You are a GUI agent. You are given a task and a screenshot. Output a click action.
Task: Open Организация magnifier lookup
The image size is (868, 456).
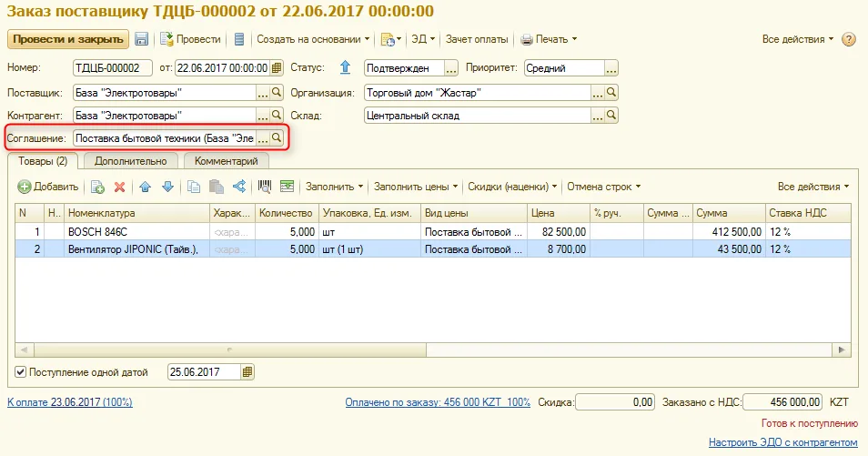(611, 93)
